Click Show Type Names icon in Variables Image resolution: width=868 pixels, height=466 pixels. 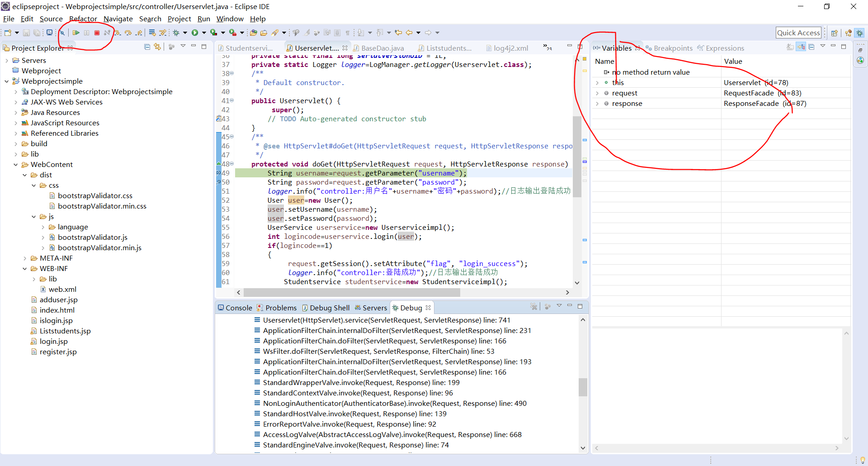click(x=790, y=47)
